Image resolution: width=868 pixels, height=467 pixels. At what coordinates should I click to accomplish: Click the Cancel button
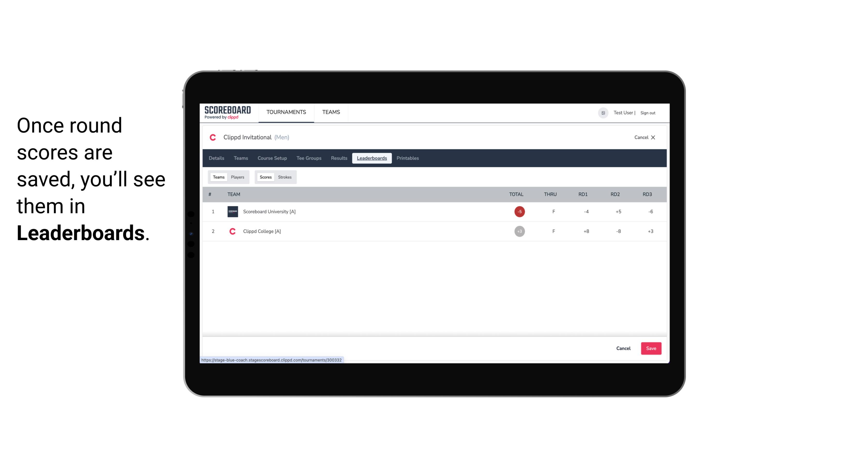[x=623, y=349]
